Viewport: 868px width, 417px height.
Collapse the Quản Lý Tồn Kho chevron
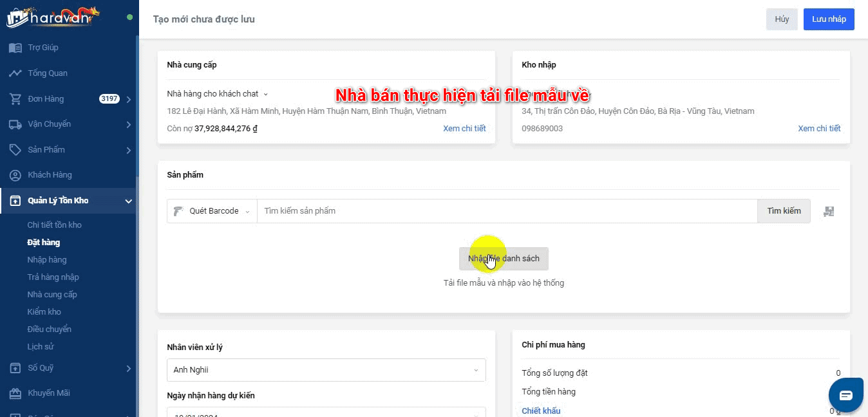coord(129,201)
